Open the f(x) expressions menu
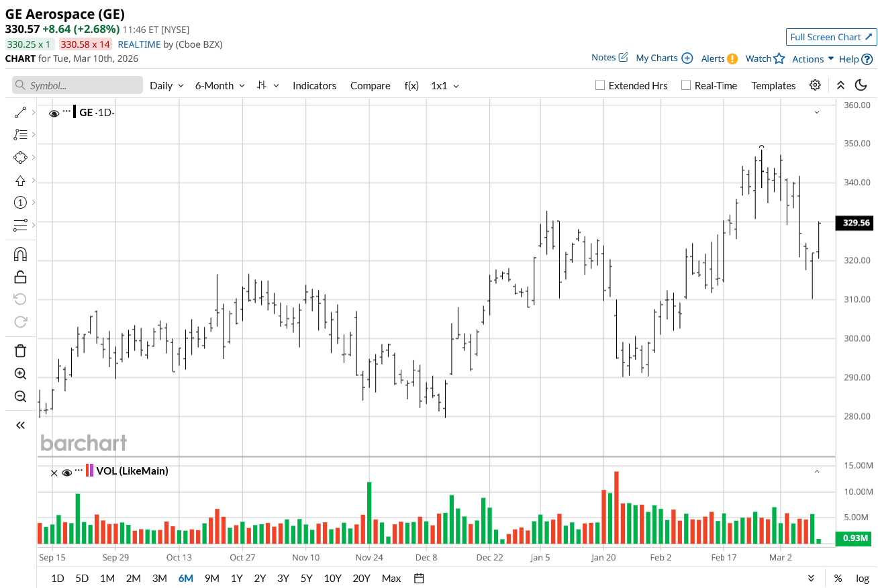The width and height of the screenshot is (878, 588). coord(411,85)
